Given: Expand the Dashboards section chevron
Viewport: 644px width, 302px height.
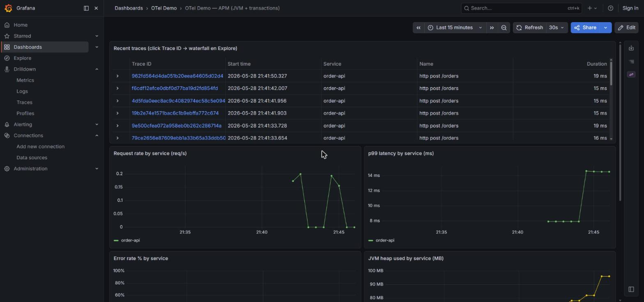Looking at the screenshot, I should [x=97, y=47].
